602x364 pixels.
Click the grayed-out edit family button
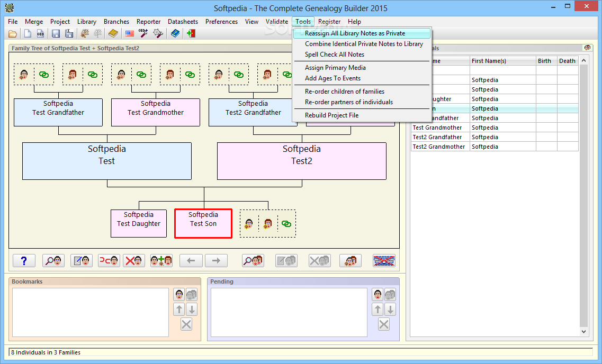[286, 261]
